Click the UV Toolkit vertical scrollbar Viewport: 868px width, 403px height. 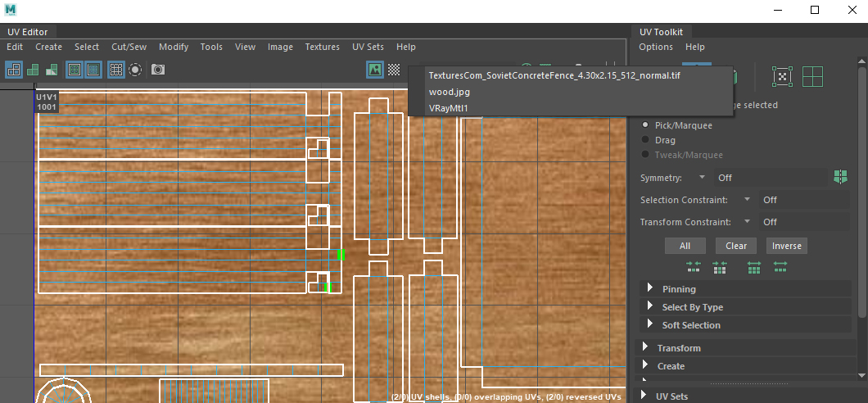pos(862,191)
